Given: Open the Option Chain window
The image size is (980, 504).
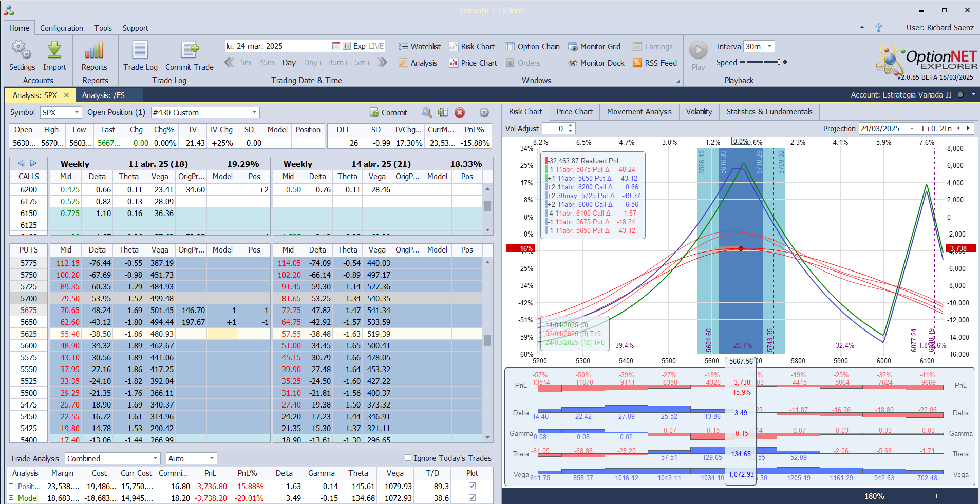Looking at the screenshot, I should point(532,46).
